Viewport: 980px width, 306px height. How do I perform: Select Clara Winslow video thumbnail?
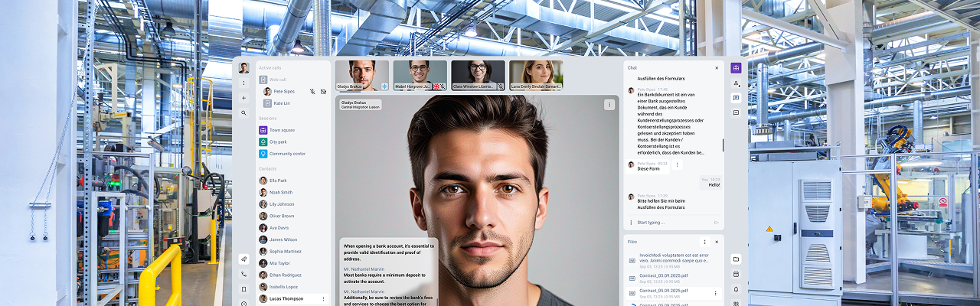[478, 76]
